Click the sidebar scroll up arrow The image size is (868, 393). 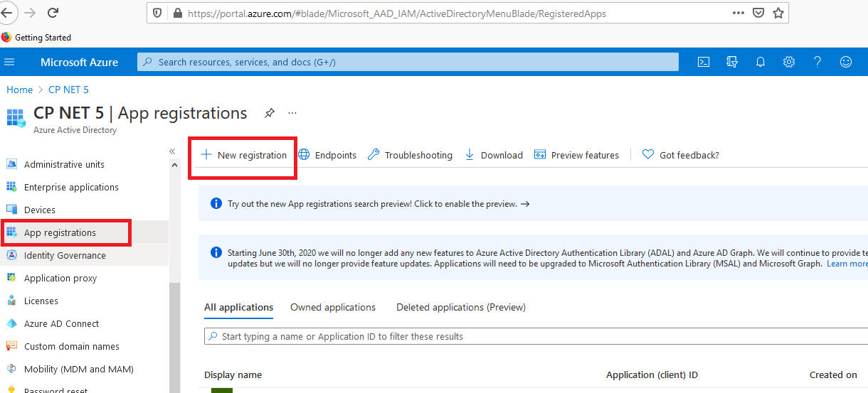pos(175,165)
